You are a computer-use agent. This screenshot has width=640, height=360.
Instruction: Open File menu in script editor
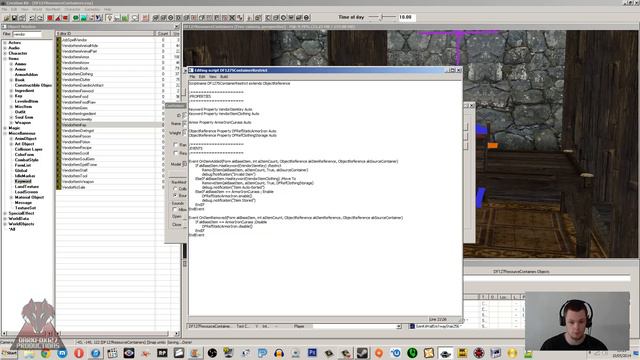(192, 77)
